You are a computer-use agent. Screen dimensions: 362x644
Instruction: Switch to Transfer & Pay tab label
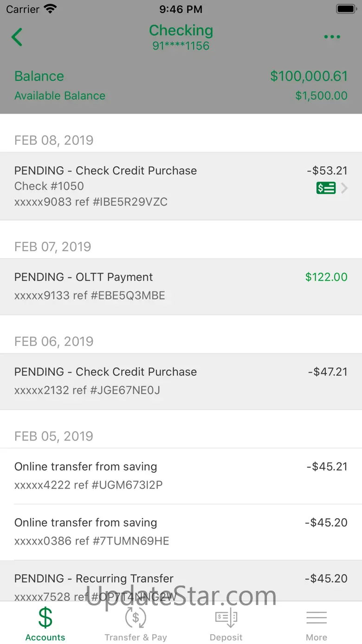click(136, 637)
